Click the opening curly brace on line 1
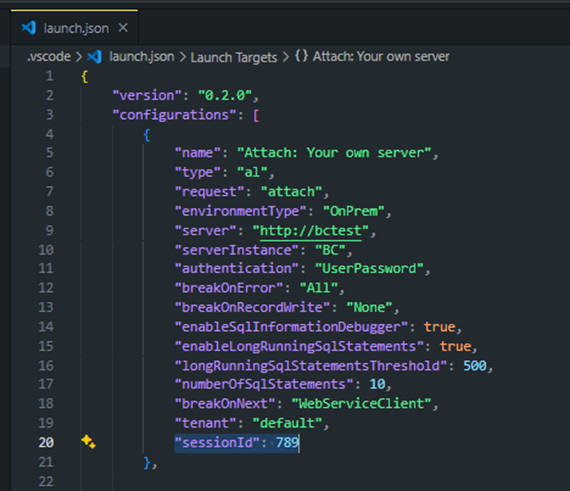The width and height of the screenshot is (570, 491). pos(85,76)
